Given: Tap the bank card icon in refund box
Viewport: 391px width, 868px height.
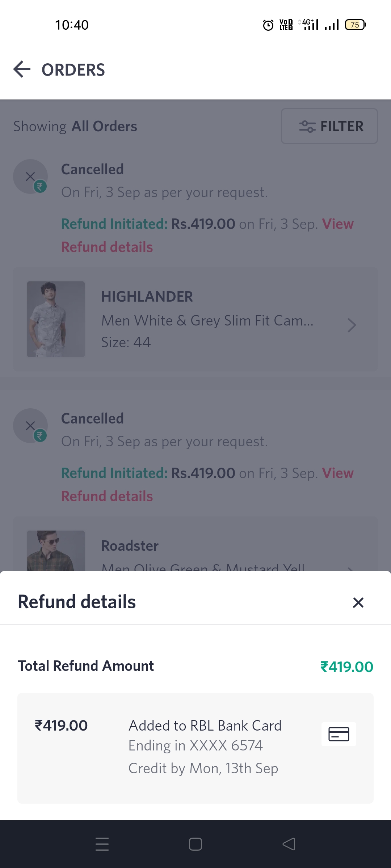Looking at the screenshot, I should [x=339, y=734].
